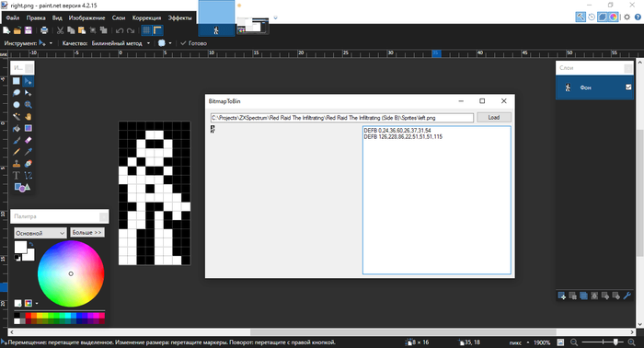Select the Paint Bucket tool

tap(17, 129)
